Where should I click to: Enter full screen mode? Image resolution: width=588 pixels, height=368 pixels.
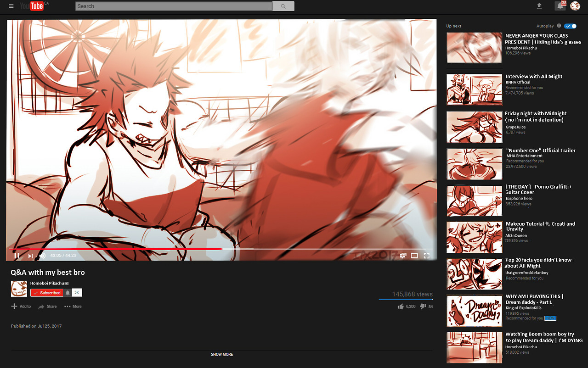pyautogui.click(x=426, y=256)
